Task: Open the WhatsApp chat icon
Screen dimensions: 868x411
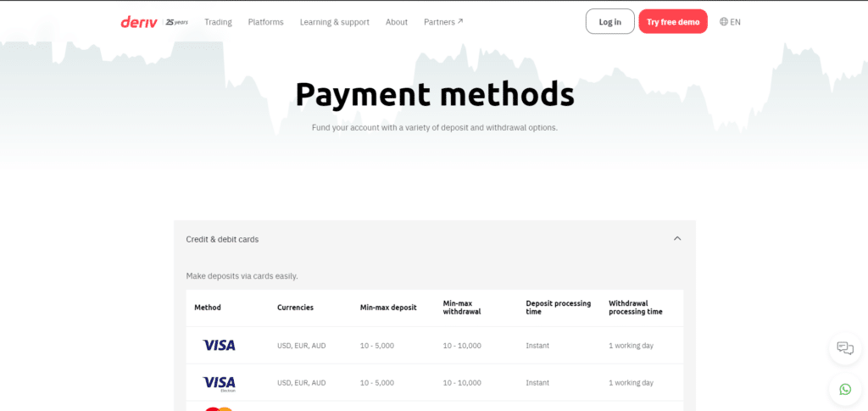Action: (x=845, y=390)
